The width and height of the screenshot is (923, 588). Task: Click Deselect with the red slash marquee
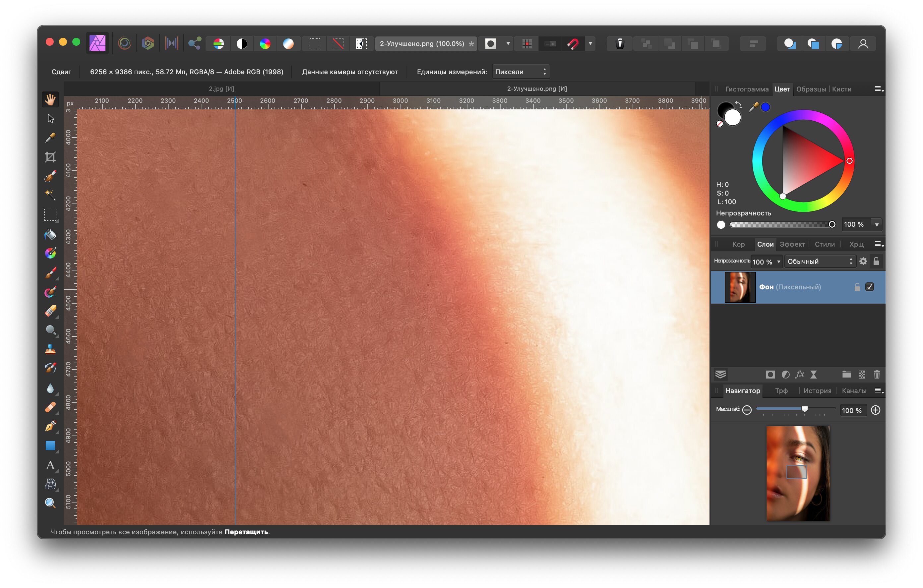[338, 44]
